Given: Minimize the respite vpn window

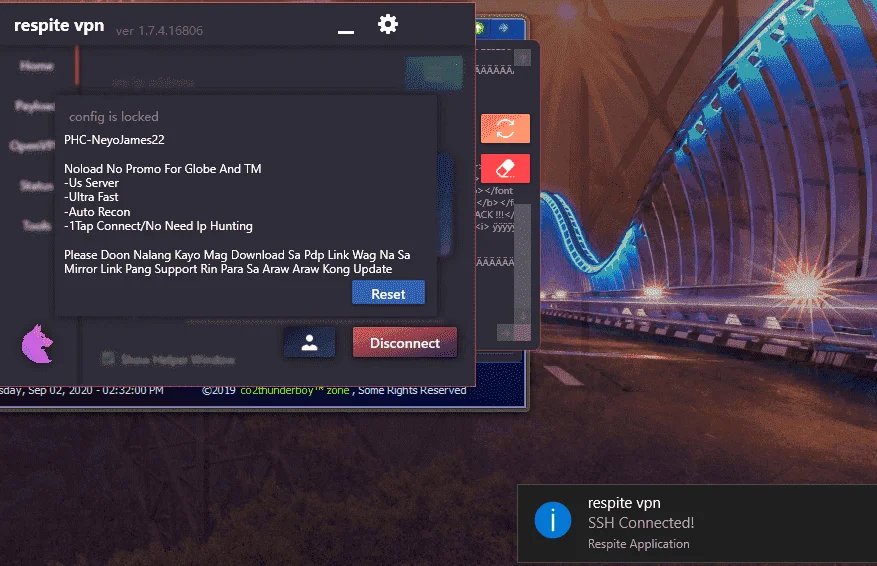Looking at the screenshot, I should pos(346,32).
